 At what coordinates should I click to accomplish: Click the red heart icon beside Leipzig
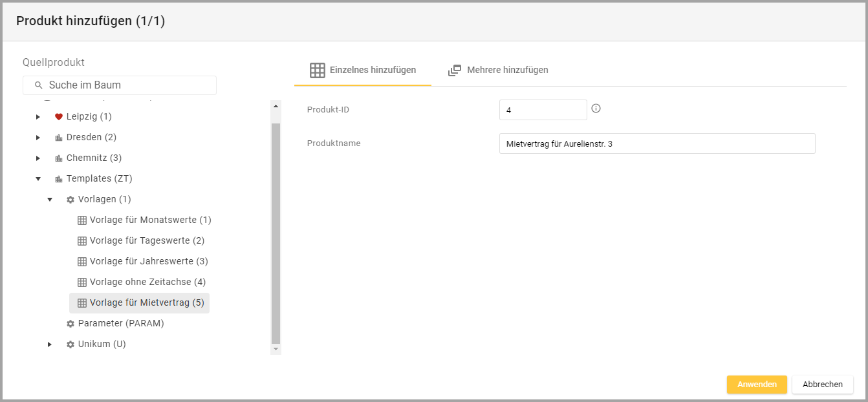(x=59, y=117)
